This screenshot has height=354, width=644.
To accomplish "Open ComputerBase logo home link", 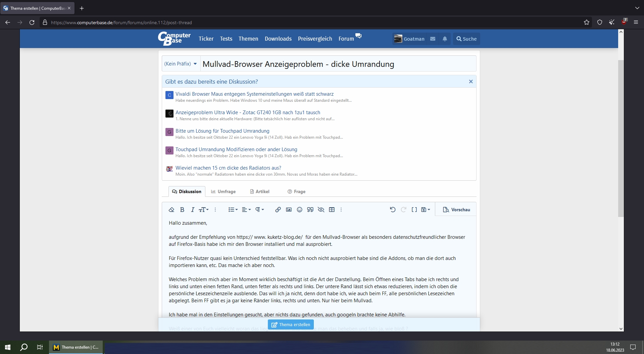I will pos(174,39).
